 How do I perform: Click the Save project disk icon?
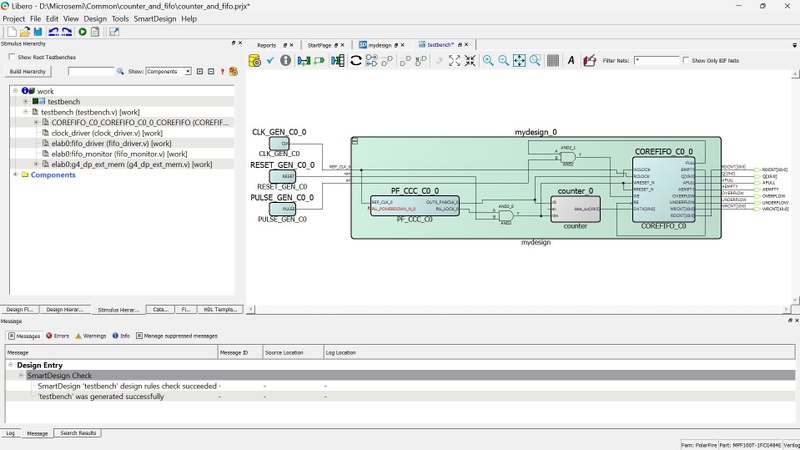pos(39,32)
